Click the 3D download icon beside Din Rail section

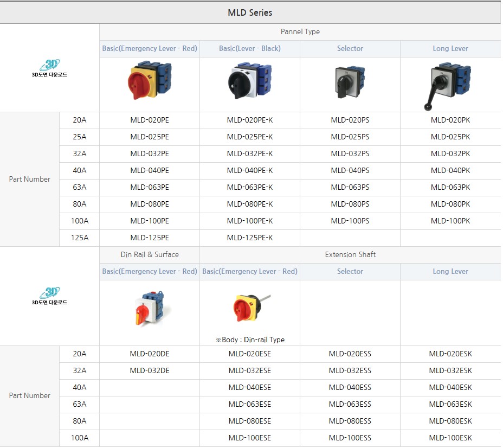pyautogui.click(x=49, y=296)
